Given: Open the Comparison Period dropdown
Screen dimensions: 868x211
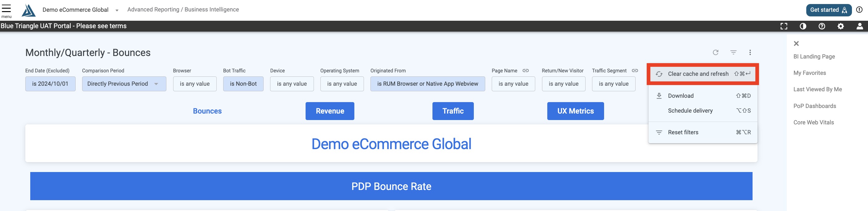Looking at the screenshot, I should coord(124,84).
